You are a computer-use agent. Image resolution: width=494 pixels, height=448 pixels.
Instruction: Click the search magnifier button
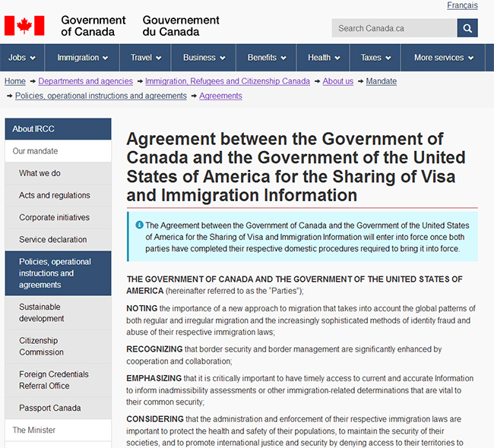(467, 28)
